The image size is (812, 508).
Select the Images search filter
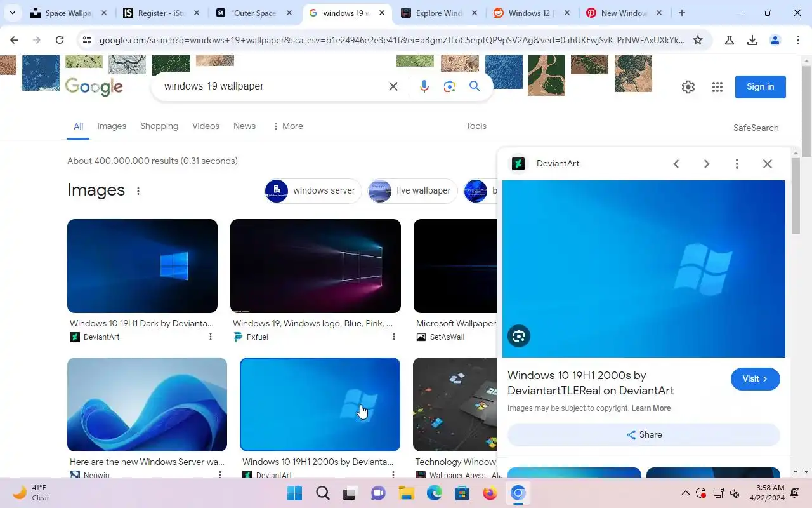(112, 126)
